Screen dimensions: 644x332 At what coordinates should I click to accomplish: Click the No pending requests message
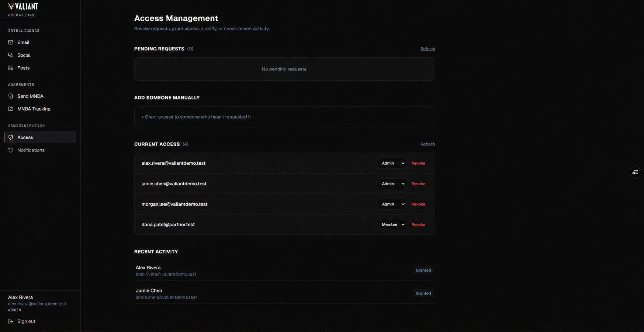click(x=284, y=69)
